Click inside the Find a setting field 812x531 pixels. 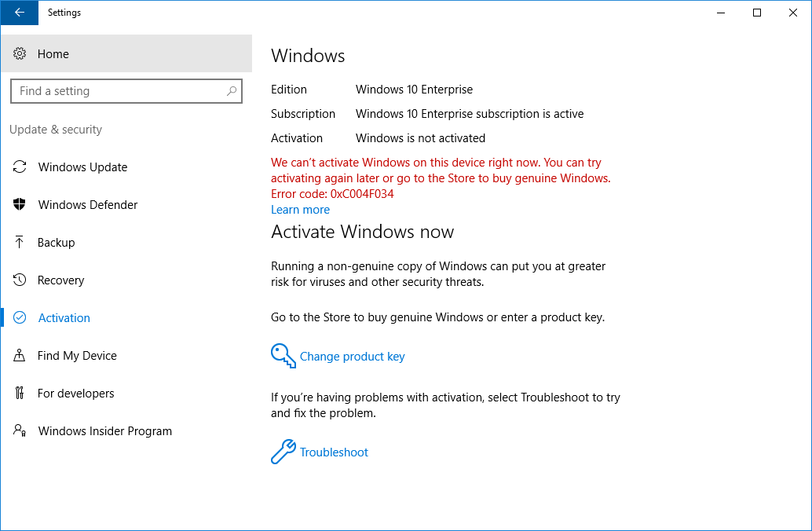click(x=118, y=91)
